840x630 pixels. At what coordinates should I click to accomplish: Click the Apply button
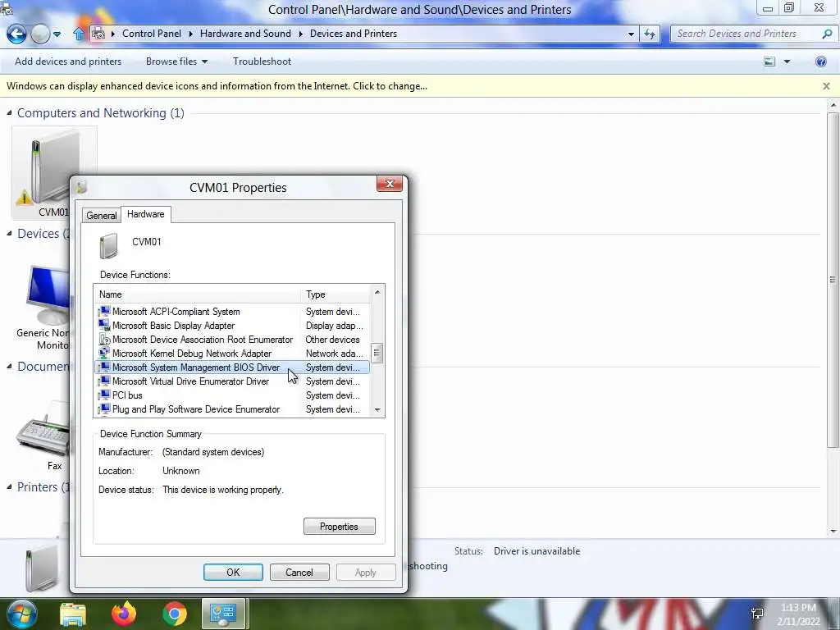point(365,572)
